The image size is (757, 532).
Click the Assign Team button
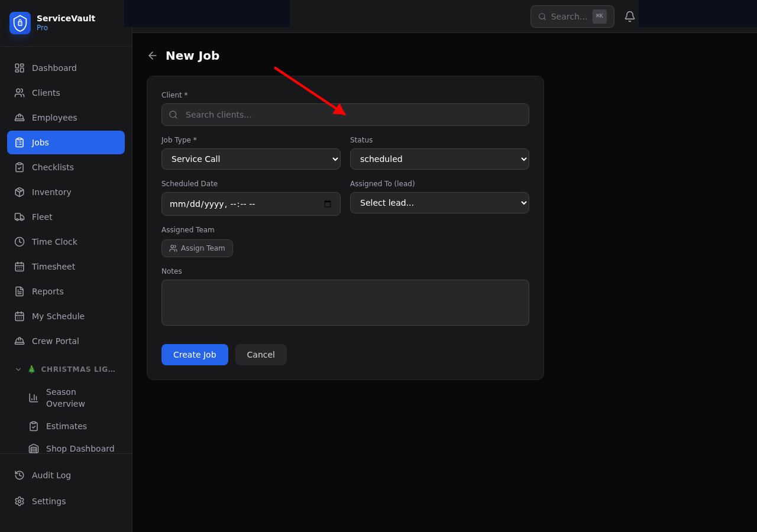[x=197, y=248]
